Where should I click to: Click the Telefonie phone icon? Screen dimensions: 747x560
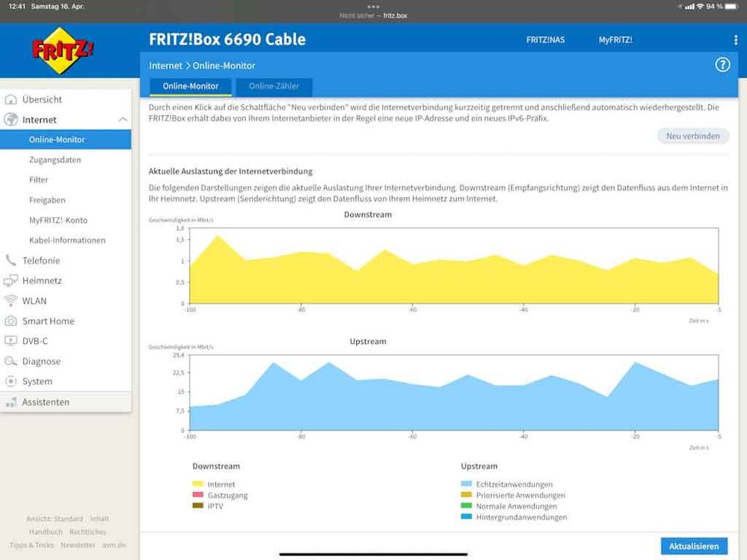click(x=10, y=260)
